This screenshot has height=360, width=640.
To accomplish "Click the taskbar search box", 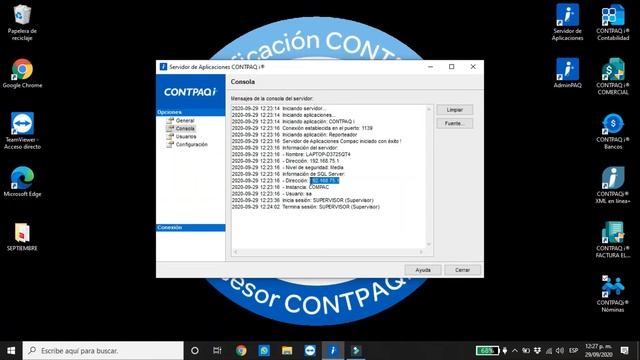I will tap(103, 351).
